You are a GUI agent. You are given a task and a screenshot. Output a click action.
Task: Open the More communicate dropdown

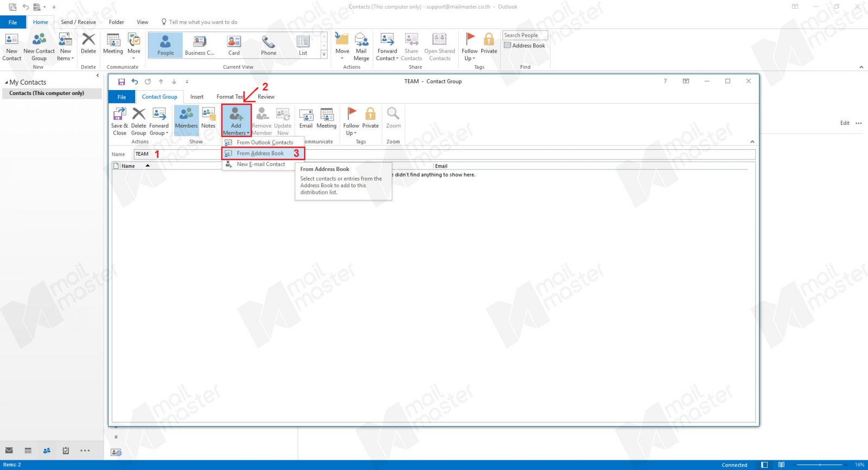(x=133, y=47)
